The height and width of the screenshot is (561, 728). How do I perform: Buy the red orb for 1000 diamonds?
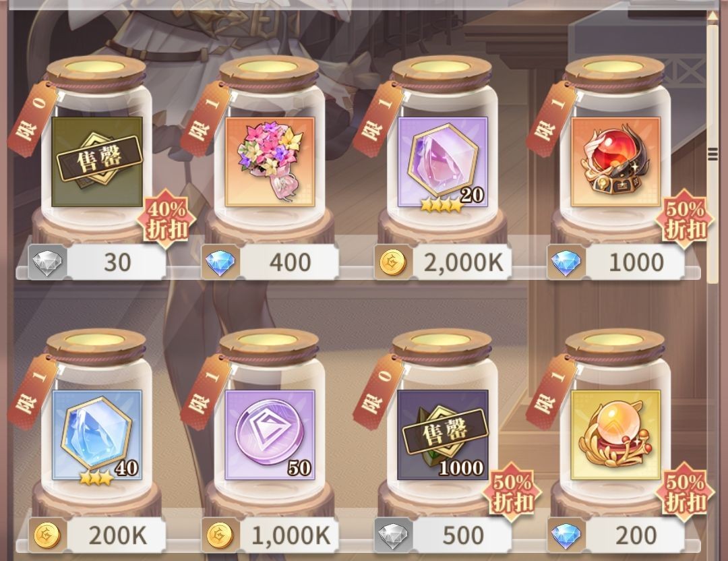[x=615, y=262]
